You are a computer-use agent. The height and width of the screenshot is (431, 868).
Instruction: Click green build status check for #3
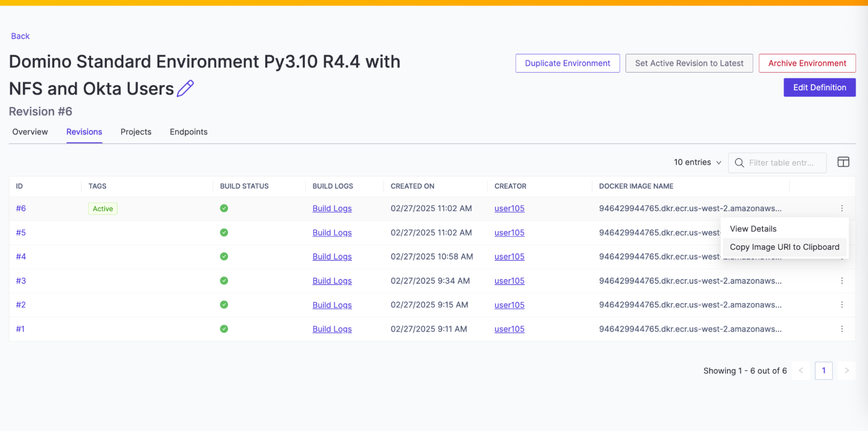pos(224,281)
